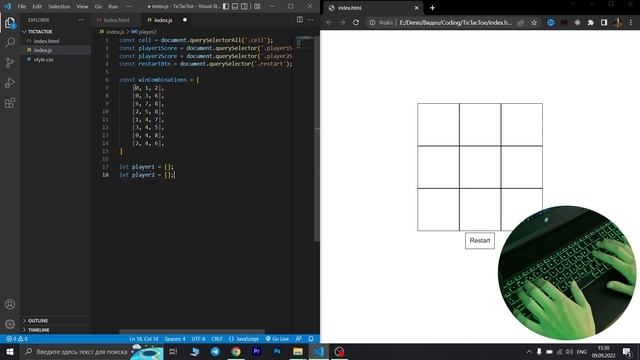The image size is (640, 360).
Task: Switch to the index.html editor tab
Action: click(x=116, y=20)
